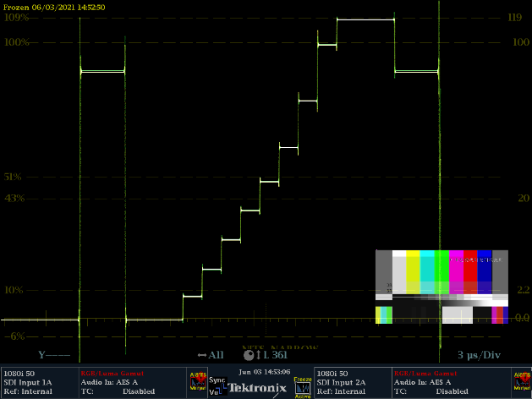Select the Y waveform channel label
Image resolution: width=532 pixels, height=399 pixels.
[54, 355]
